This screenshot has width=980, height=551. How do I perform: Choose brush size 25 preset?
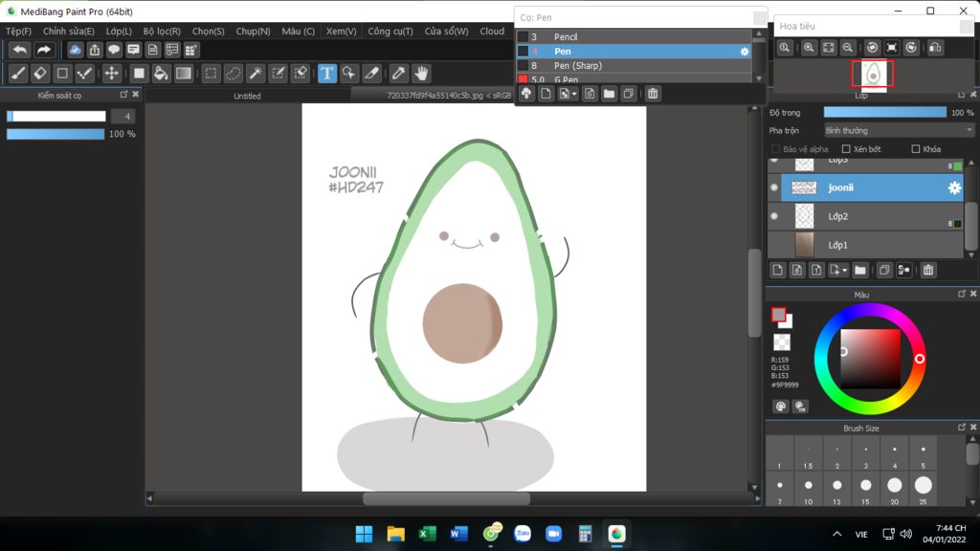924,489
